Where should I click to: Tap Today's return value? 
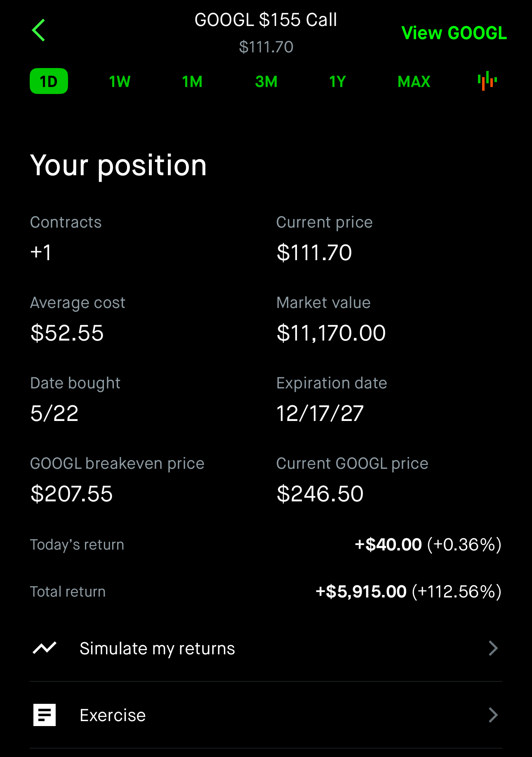428,545
